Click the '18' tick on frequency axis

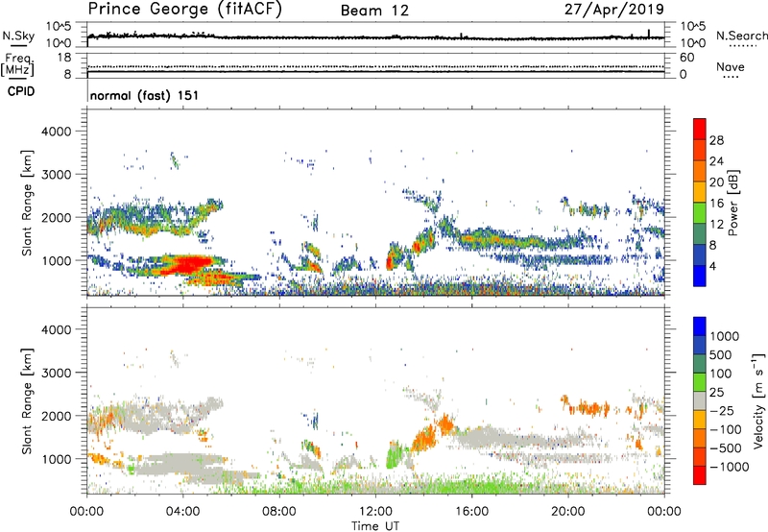(64, 58)
